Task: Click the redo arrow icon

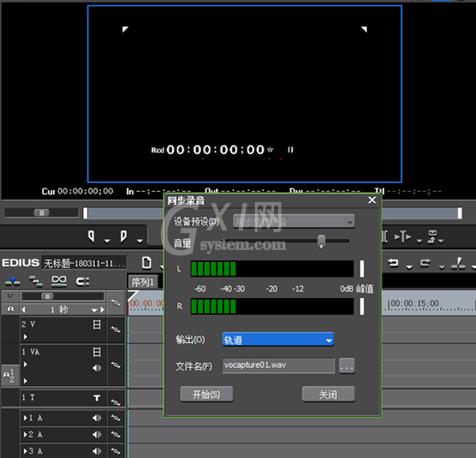Action: (x=425, y=263)
